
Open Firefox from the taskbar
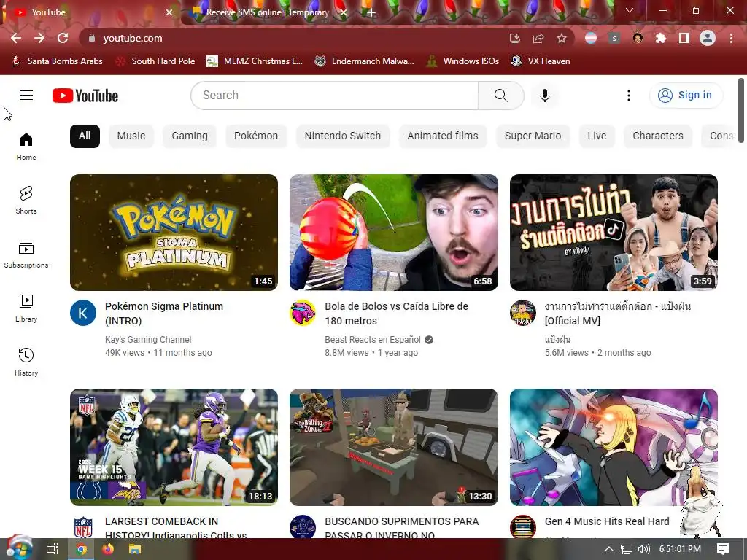(108, 549)
